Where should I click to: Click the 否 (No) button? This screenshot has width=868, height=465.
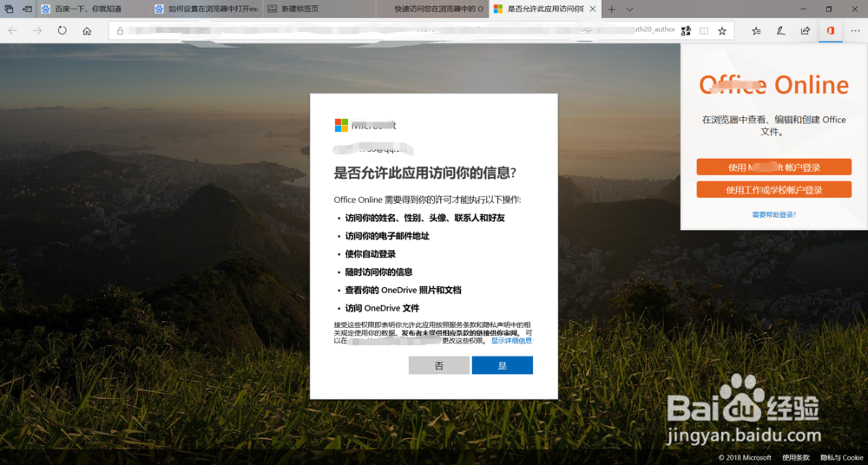click(439, 365)
